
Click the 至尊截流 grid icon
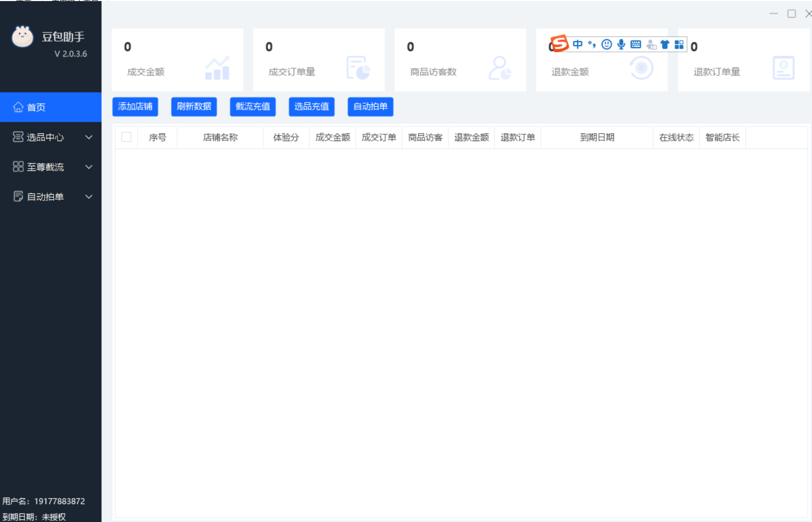(18, 167)
